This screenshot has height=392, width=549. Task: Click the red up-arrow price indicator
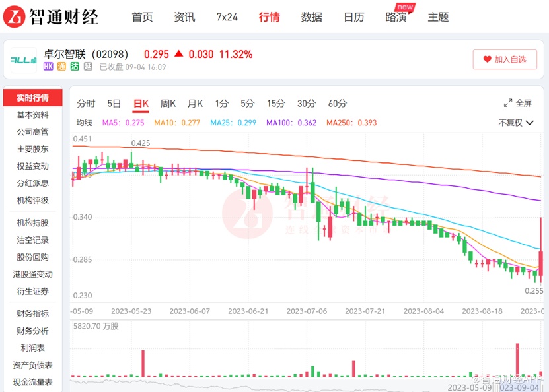(179, 54)
